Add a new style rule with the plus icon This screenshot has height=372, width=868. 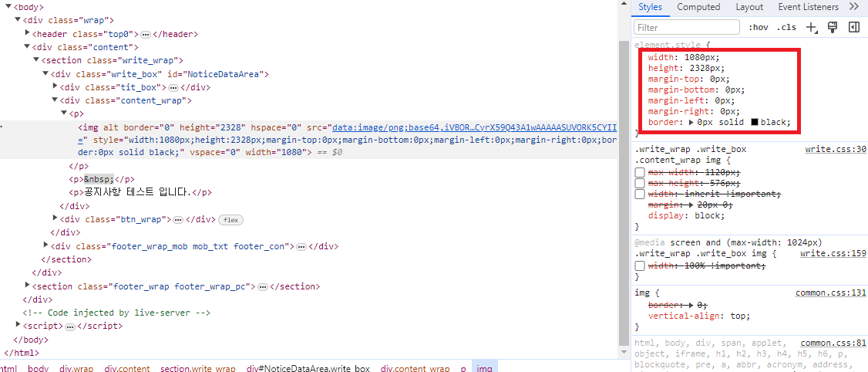(x=812, y=27)
